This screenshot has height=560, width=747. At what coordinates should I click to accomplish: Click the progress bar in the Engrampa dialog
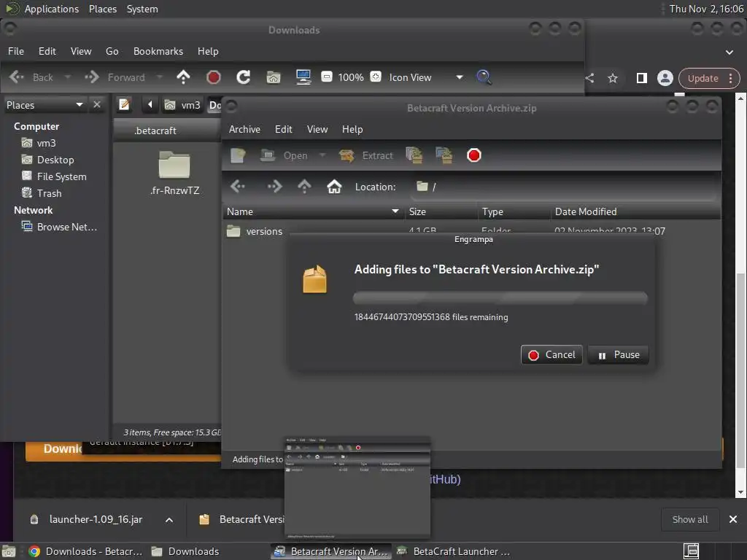[500, 298]
